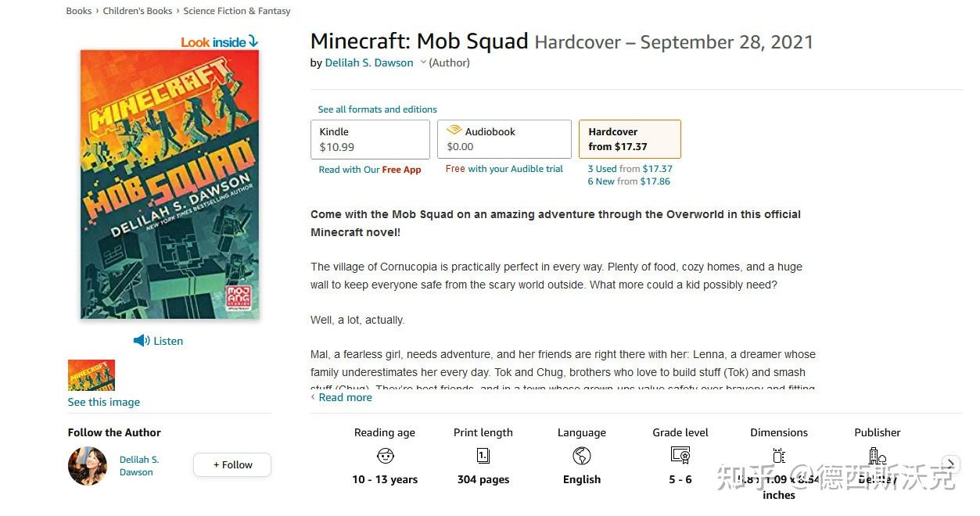
Task: Click the Language globe icon
Action: coord(581,456)
